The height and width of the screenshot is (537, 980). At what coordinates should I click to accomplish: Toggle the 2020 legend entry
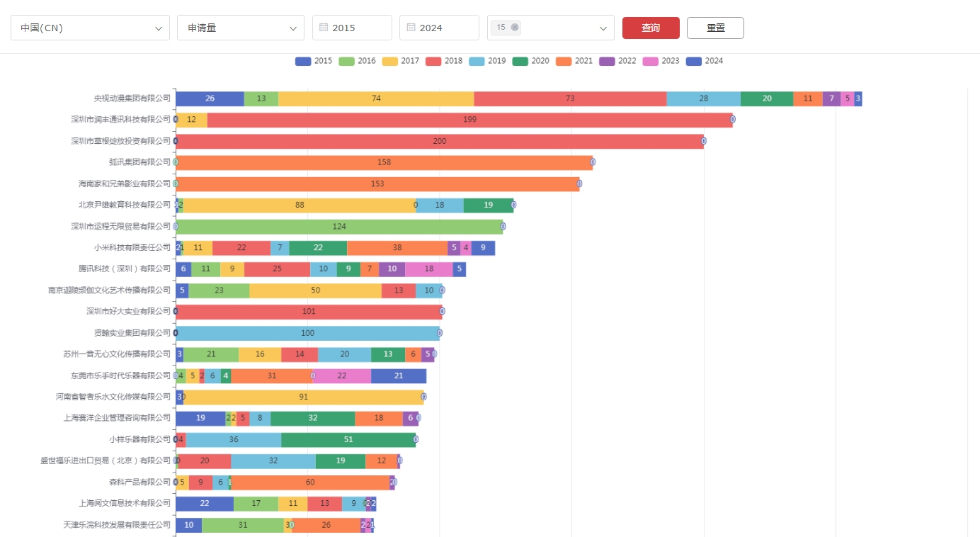pos(531,61)
